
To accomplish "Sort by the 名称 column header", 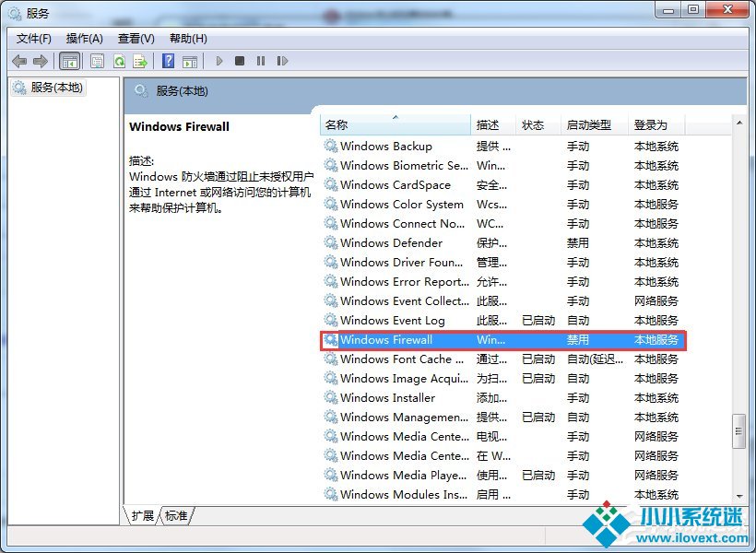I will tap(396, 124).
